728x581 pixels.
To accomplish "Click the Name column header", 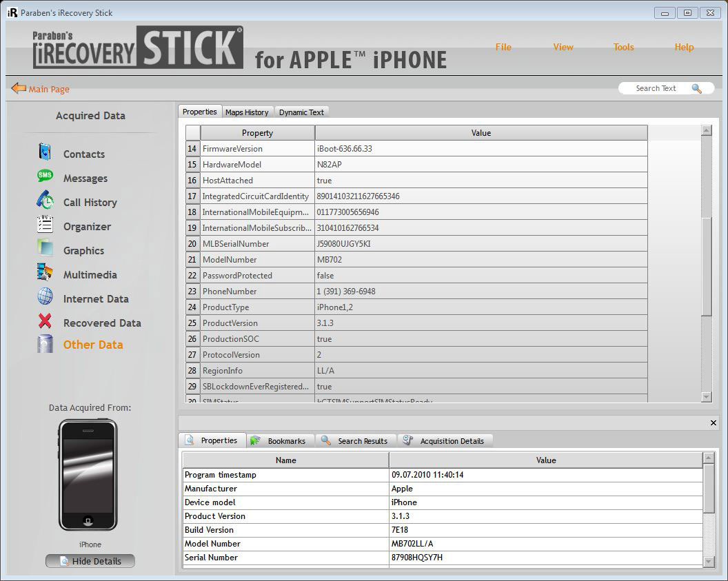I will [285, 460].
